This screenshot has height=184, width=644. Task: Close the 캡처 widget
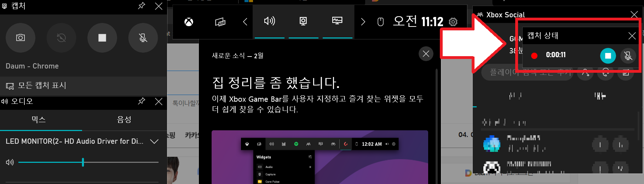(159, 6)
